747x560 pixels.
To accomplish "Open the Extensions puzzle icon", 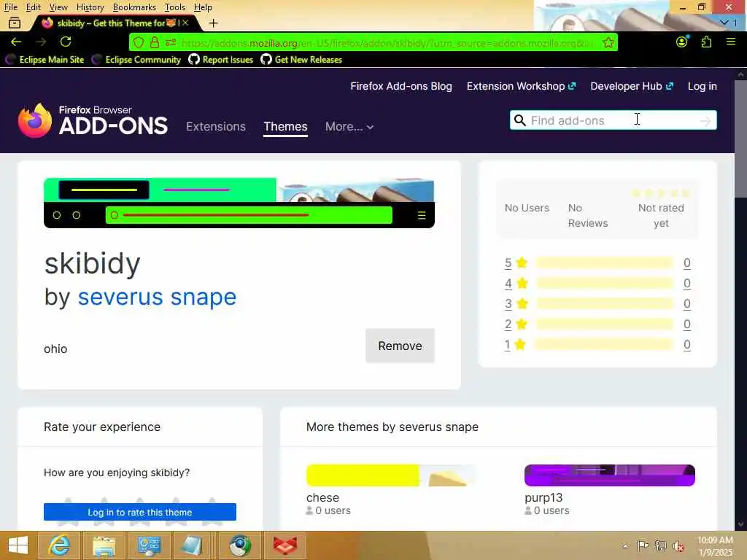I will (706, 42).
